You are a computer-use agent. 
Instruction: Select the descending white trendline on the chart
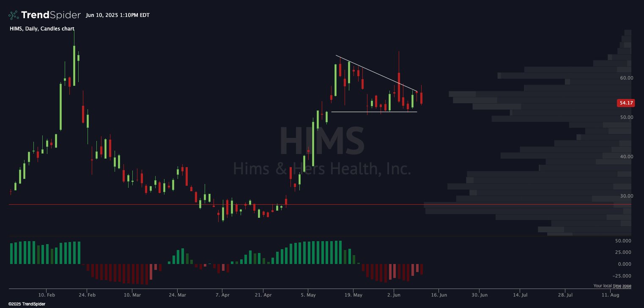tap(377, 74)
